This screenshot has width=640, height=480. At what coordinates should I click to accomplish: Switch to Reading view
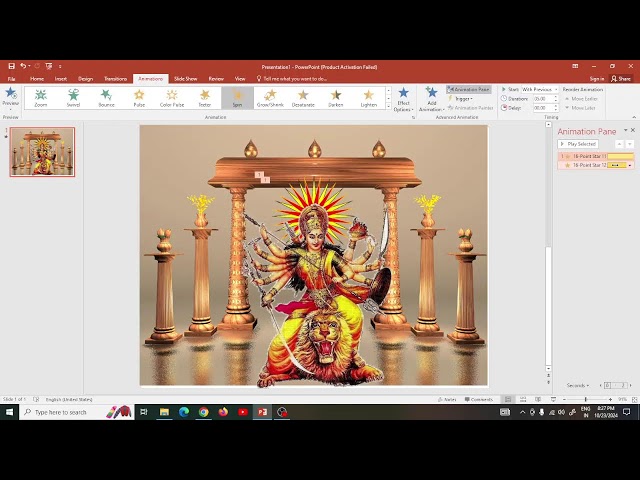click(538, 399)
